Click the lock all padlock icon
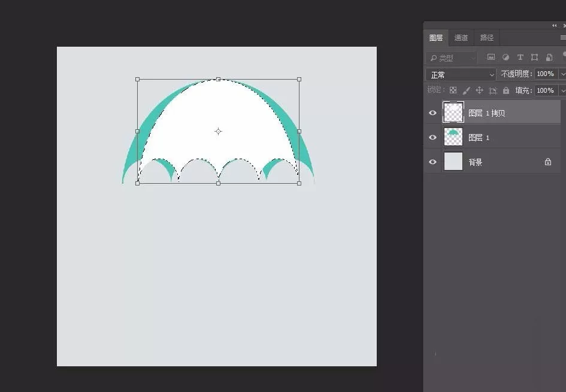The image size is (566, 392). click(506, 90)
